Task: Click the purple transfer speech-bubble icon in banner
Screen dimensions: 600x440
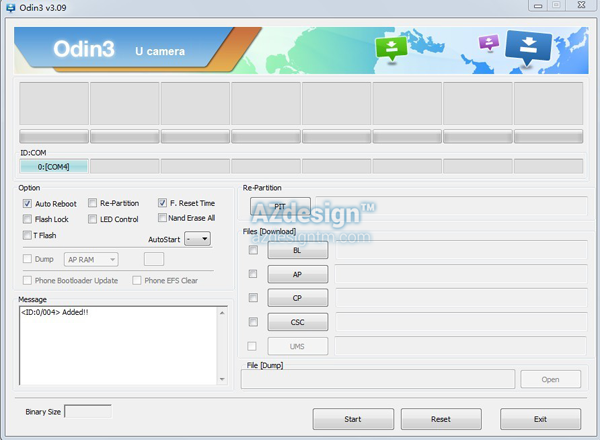Action: pyautogui.click(x=489, y=43)
